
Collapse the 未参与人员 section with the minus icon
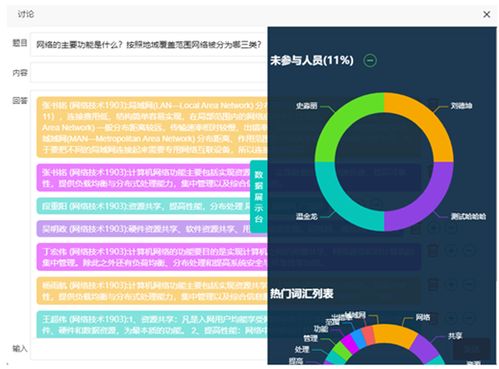(370, 60)
